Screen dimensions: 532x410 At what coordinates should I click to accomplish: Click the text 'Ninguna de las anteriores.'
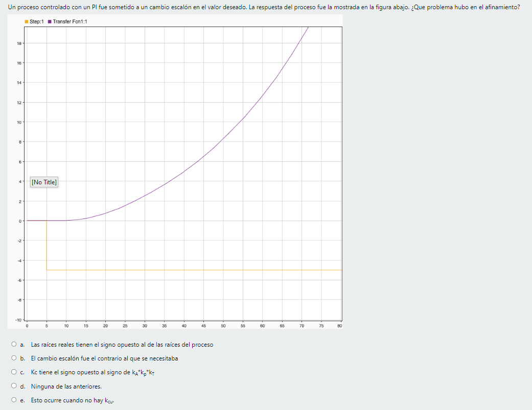click(x=66, y=387)
